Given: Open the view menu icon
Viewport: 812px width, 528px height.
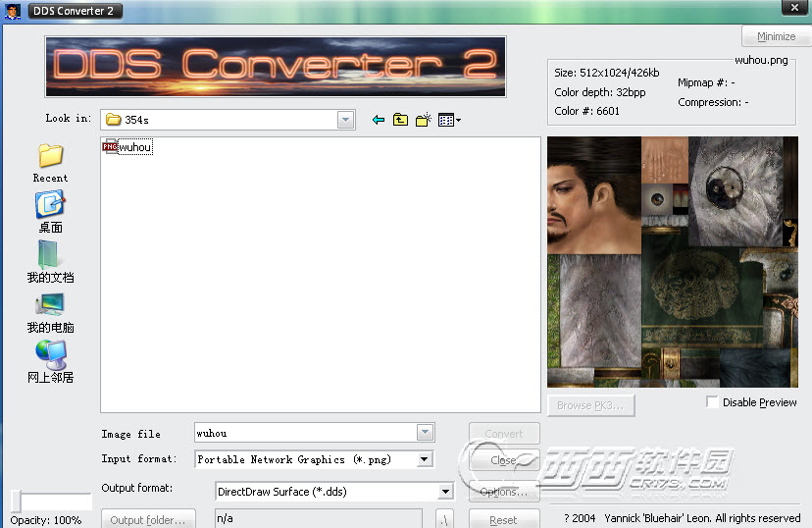Looking at the screenshot, I should [x=449, y=120].
